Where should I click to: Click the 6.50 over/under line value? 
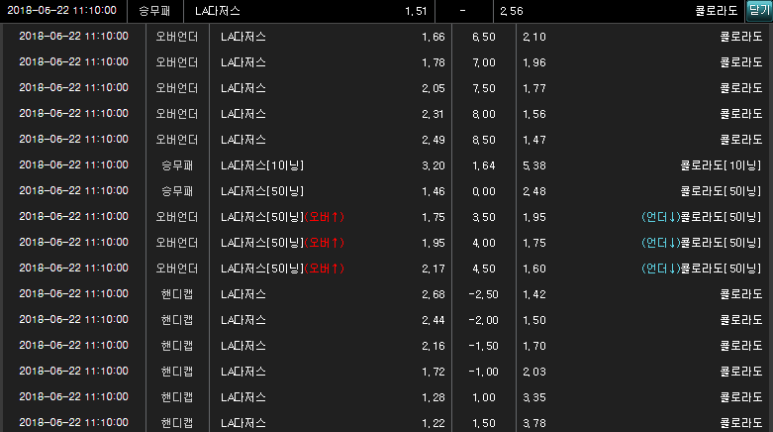[484, 36]
